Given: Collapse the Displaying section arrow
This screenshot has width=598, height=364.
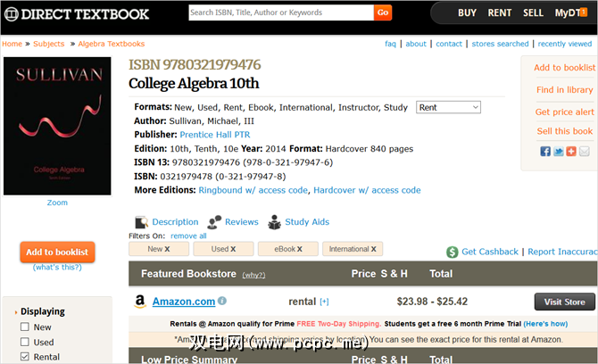Looking at the screenshot, I should (x=16, y=312).
